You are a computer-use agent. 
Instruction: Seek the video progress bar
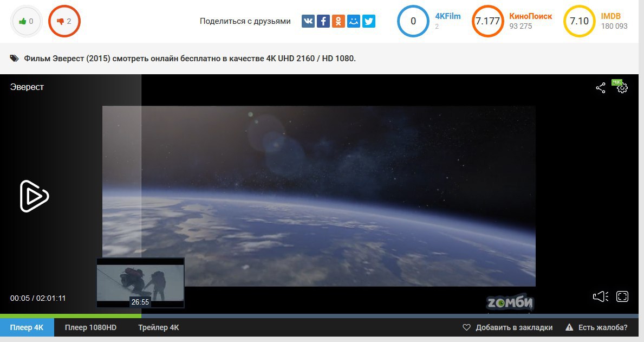[x=319, y=316]
